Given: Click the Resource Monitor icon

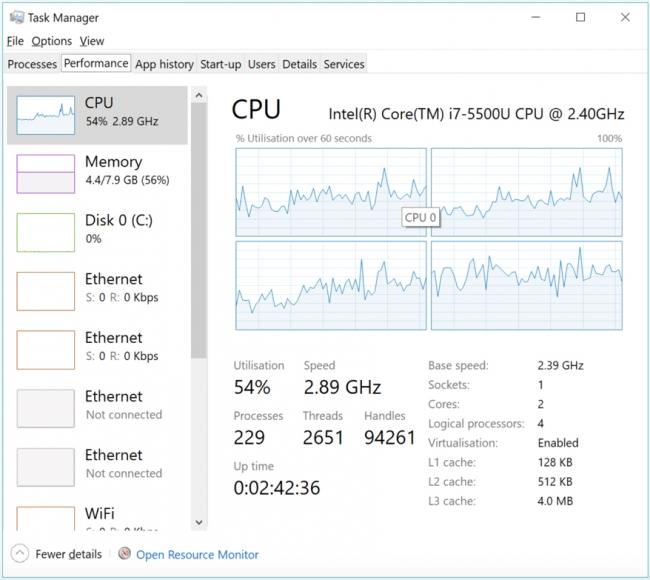Looking at the screenshot, I should [x=124, y=553].
